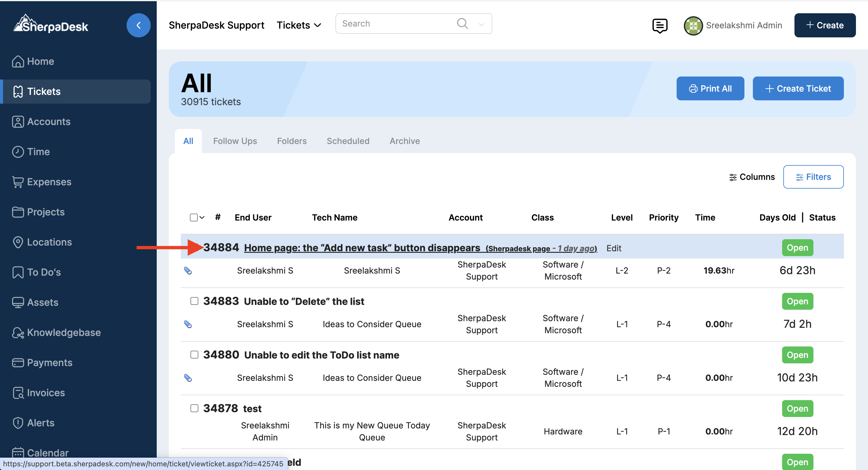This screenshot has width=868, height=470.
Task: Switch to the Follow Ups tab
Action: pos(235,141)
